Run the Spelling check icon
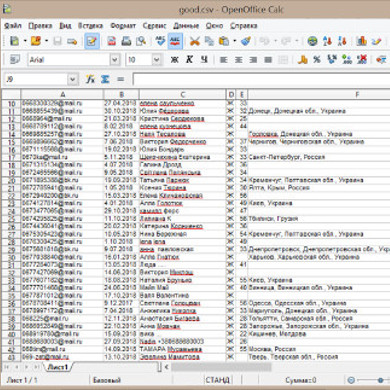 [160, 41]
